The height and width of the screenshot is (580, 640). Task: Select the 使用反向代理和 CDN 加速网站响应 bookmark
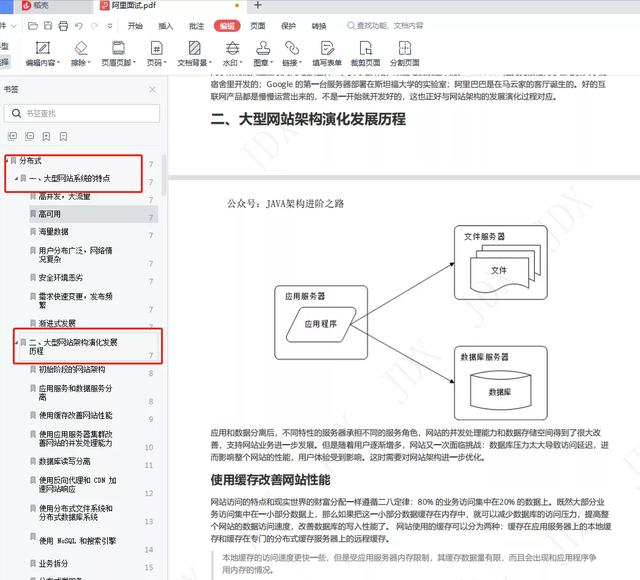[78, 484]
